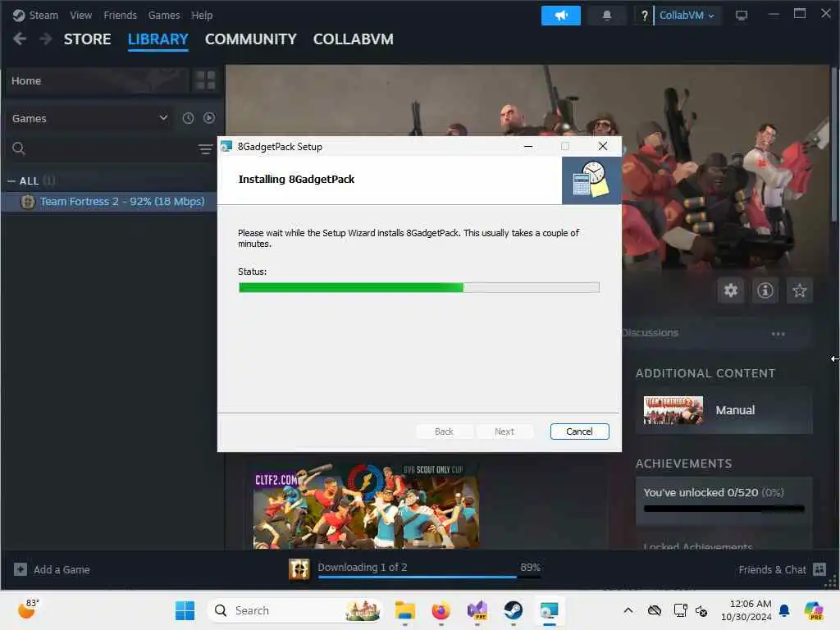Open the Steam announcements megaphone button
The height and width of the screenshot is (630, 840).
560,16
